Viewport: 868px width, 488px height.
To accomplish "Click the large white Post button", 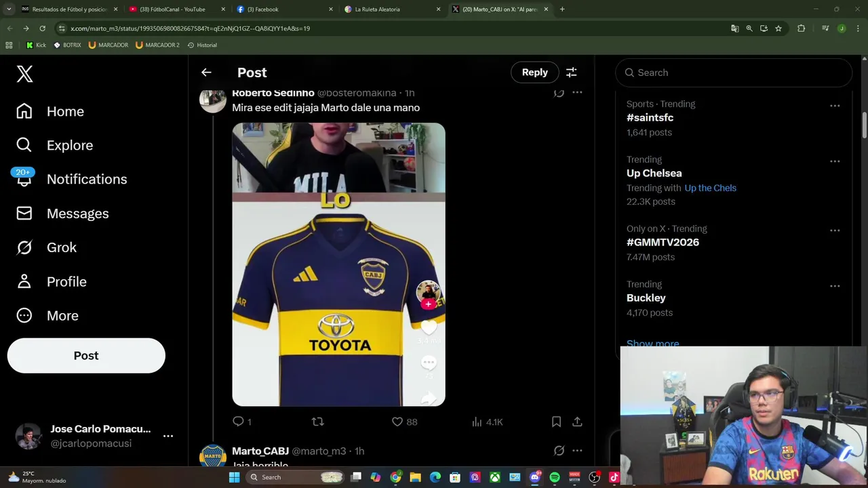I will (86, 356).
